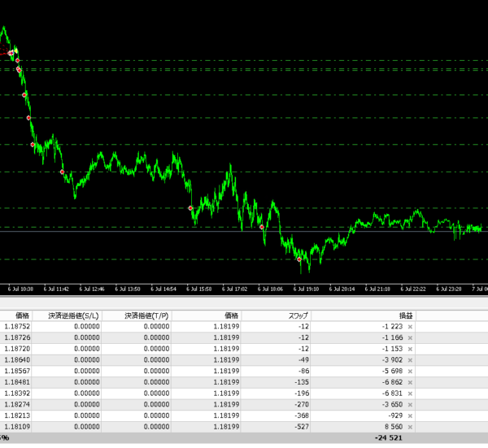Select open price 1.18109 cell

[15, 427]
